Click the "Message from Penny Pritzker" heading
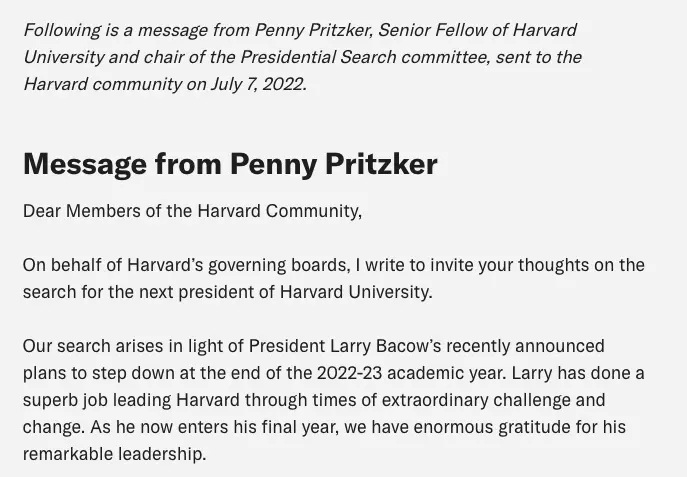 230,164
